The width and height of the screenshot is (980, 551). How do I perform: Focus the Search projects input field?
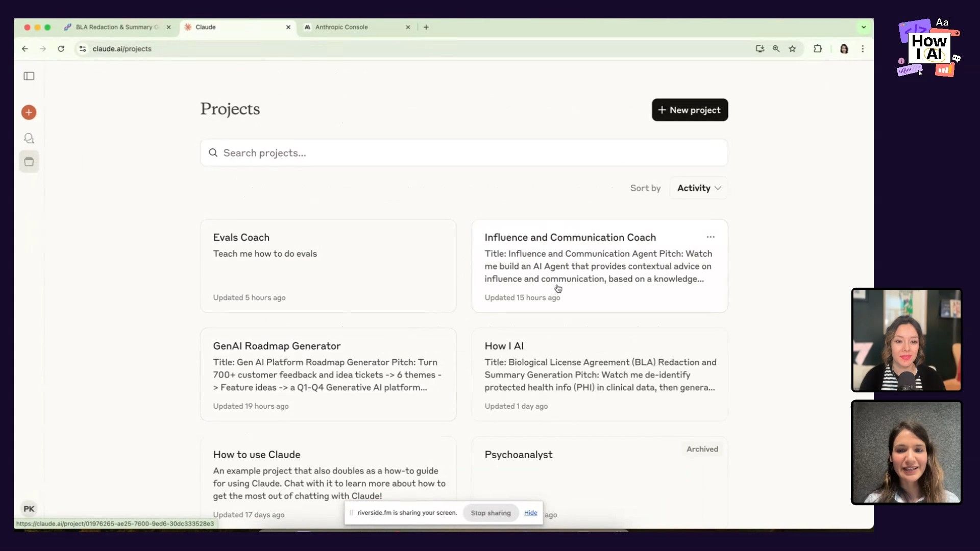pyautogui.click(x=464, y=153)
